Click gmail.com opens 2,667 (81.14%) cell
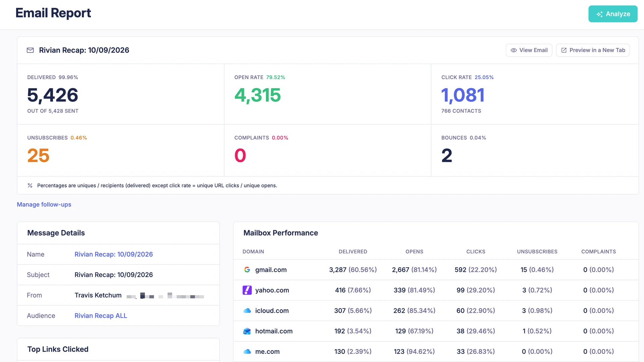 [x=414, y=270]
